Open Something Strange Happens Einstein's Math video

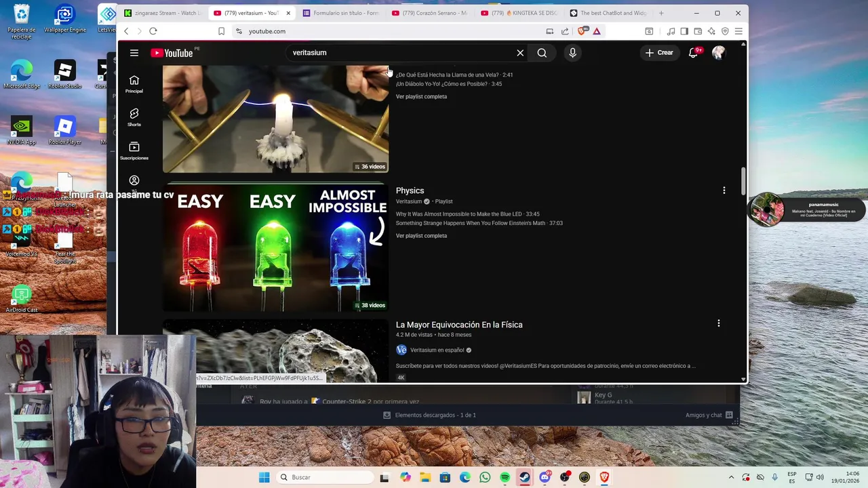click(479, 223)
